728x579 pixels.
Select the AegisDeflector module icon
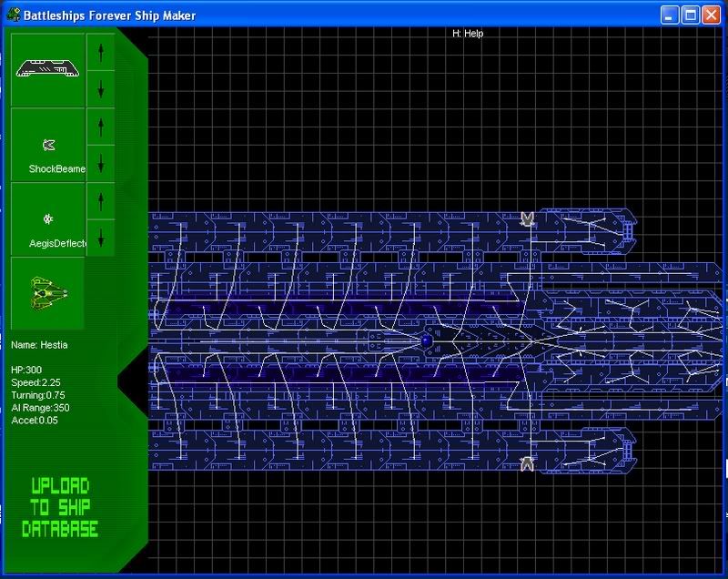(48, 219)
